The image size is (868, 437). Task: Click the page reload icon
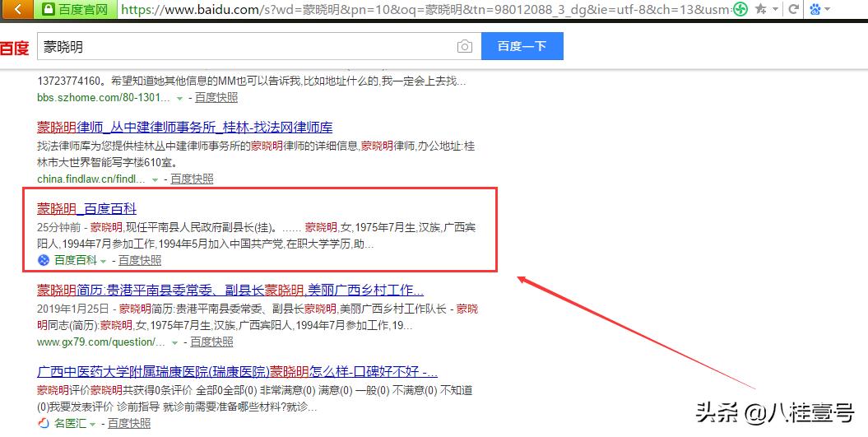coord(794,9)
